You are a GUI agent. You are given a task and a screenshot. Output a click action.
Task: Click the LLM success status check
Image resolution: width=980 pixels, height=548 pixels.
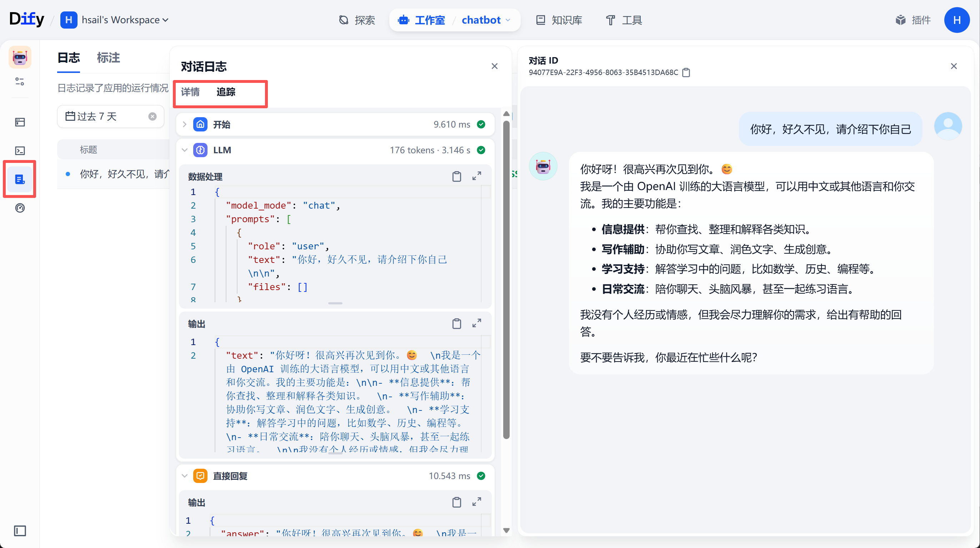click(x=481, y=150)
